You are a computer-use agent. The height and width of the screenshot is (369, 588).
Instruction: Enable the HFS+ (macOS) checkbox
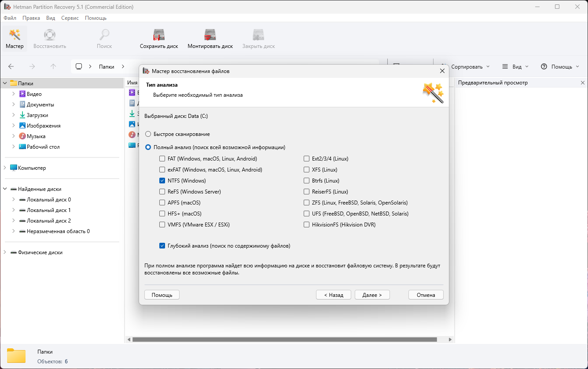pyautogui.click(x=162, y=213)
